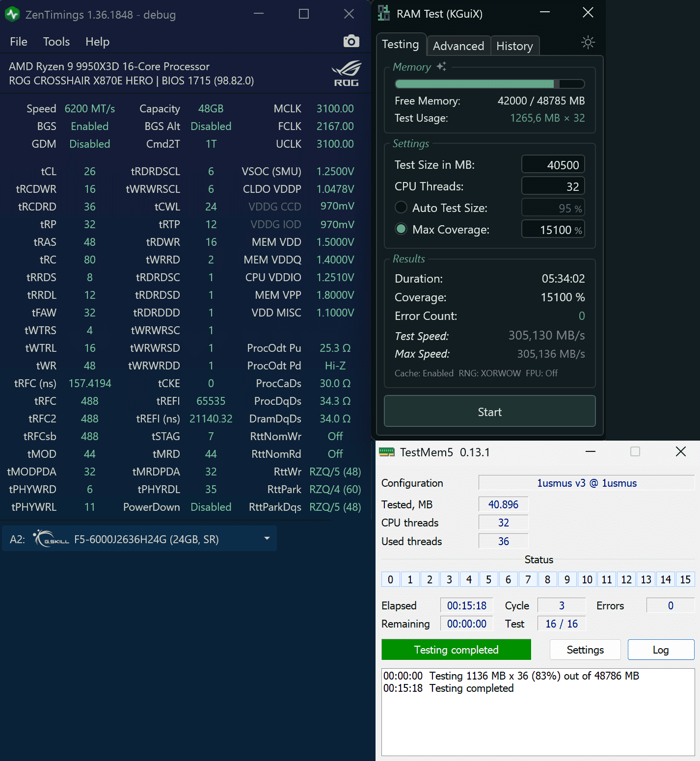Image resolution: width=700 pixels, height=761 pixels.
Task: Click the ZenTimings app logo icon
Action: click(x=12, y=14)
